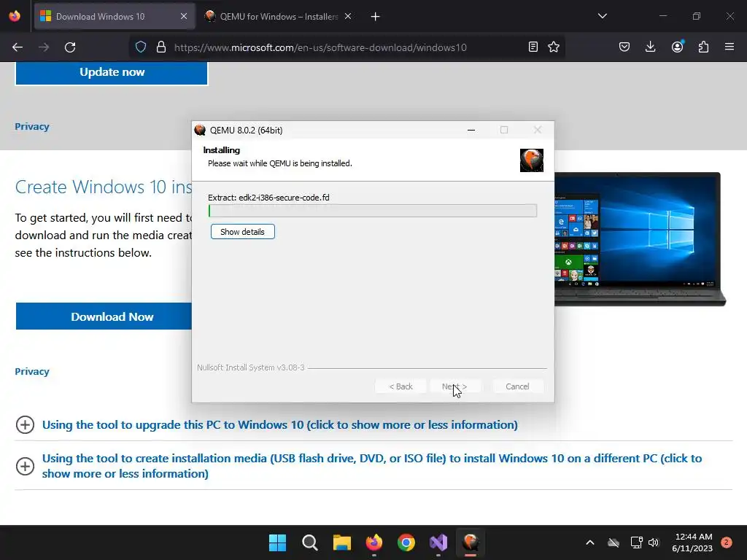This screenshot has width=747, height=560.
Task: Click the address bar URL
Action: point(320,47)
